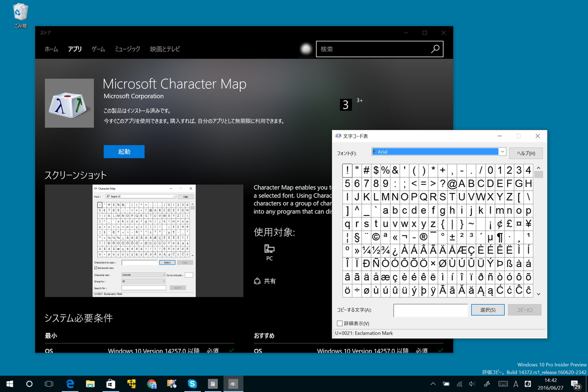Open Google Chrome from the taskbar
The image size is (588, 392).
point(152,384)
